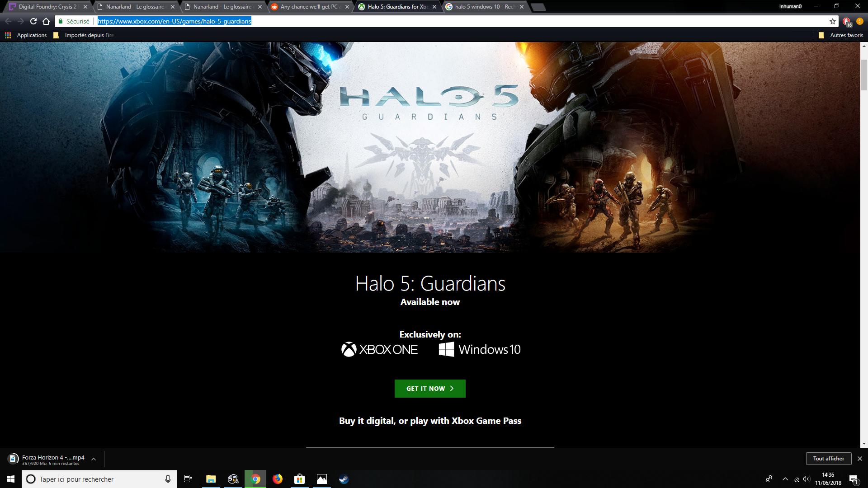Go to the browser home page icon
Image resolution: width=868 pixels, height=488 pixels.
coord(46,21)
